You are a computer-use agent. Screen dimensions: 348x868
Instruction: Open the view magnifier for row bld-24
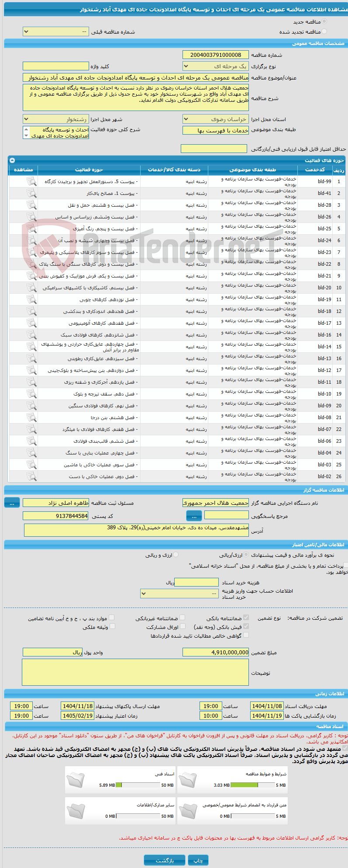pos(31,240)
